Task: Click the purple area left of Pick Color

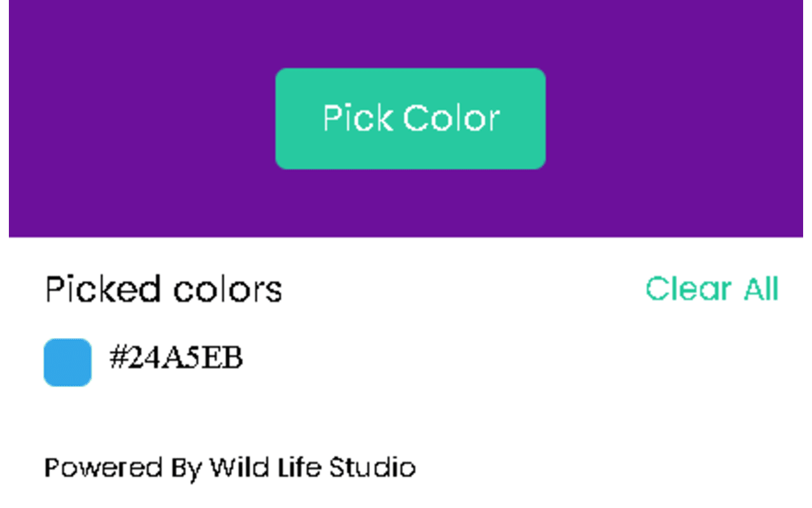Action: pyautogui.click(x=140, y=119)
